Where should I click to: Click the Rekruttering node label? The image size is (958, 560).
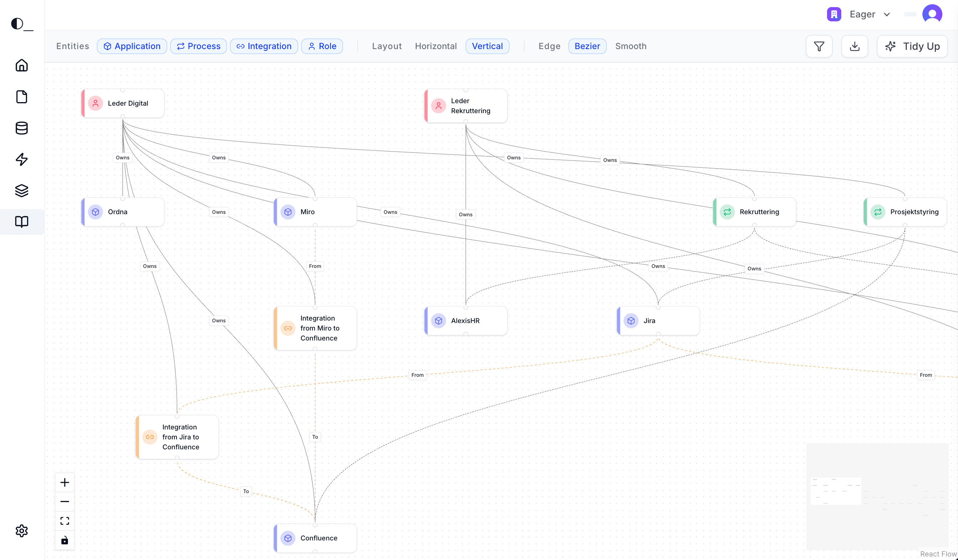pos(759,212)
